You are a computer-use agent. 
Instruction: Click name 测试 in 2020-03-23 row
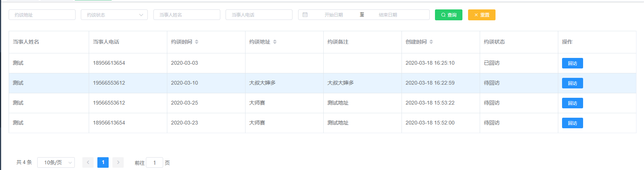pos(18,123)
